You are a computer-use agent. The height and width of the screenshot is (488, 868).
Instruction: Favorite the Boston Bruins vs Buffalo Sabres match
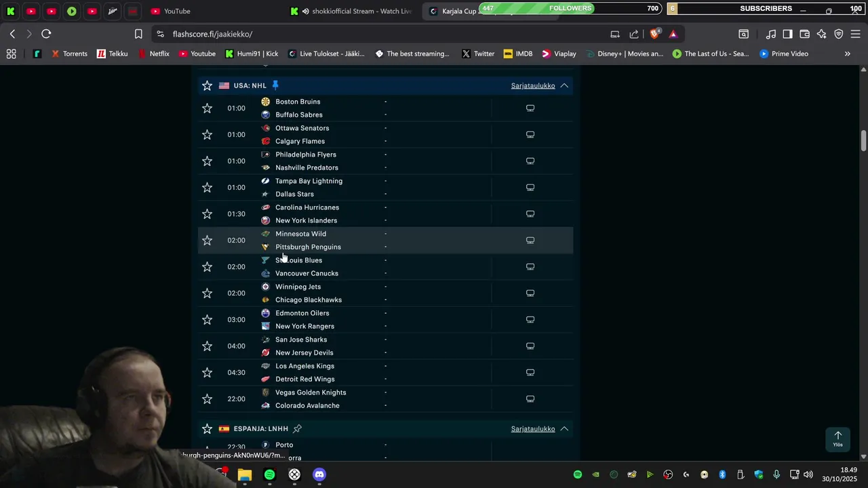[208, 108]
